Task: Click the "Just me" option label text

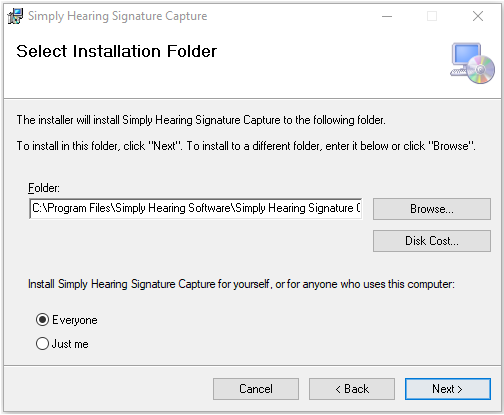Action: pos(70,344)
